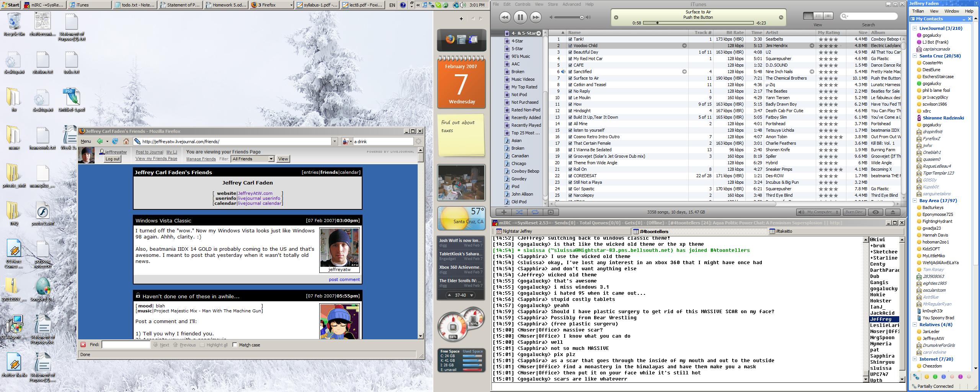Click arrow next to Voodoo Child song
This screenshot has height=392, width=980.
click(x=684, y=46)
